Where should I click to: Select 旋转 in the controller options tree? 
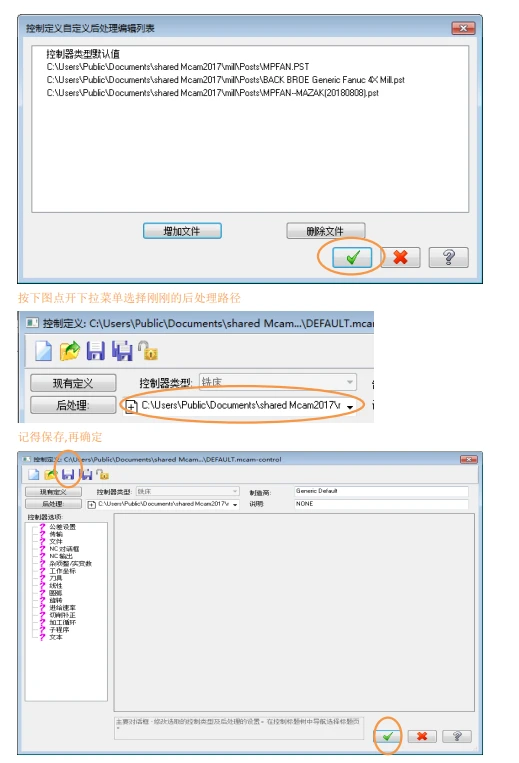[56, 600]
